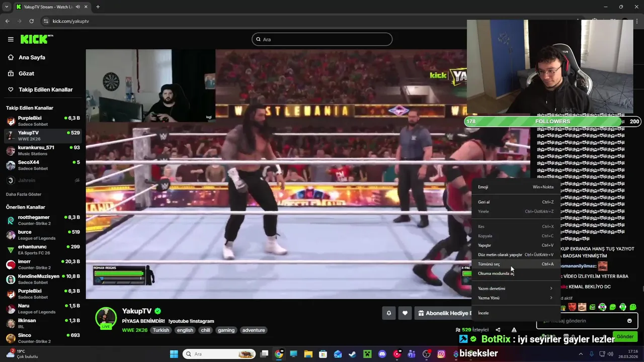The image size is (644, 362).
Task: Click the adventure tag under stream
Action: click(x=254, y=330)
